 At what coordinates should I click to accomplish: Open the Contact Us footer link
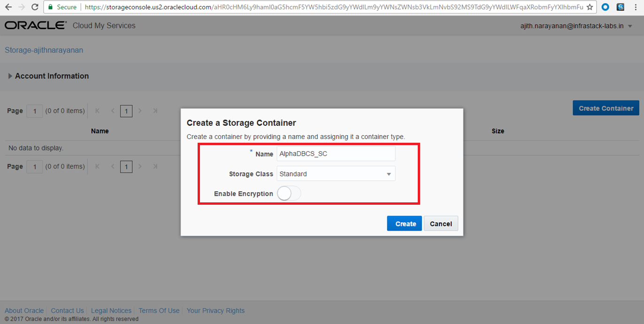pyautogui.click(x=68, y=310)
